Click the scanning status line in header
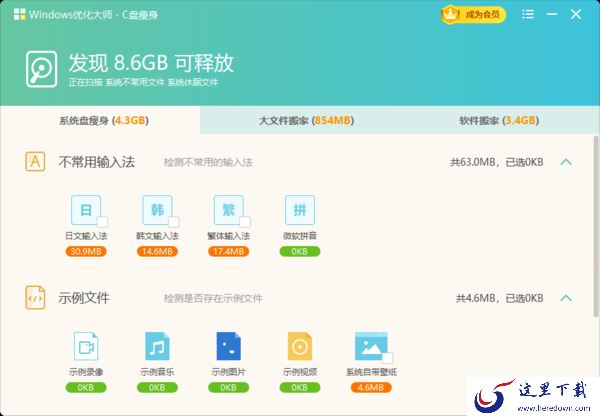This screenshot has height=416, width=600. click(x=143, y=82)
